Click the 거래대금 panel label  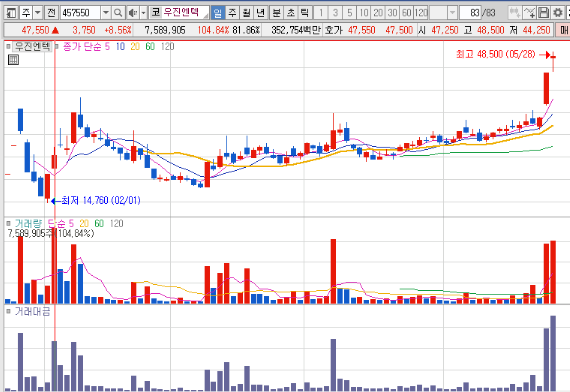(32, 311)
